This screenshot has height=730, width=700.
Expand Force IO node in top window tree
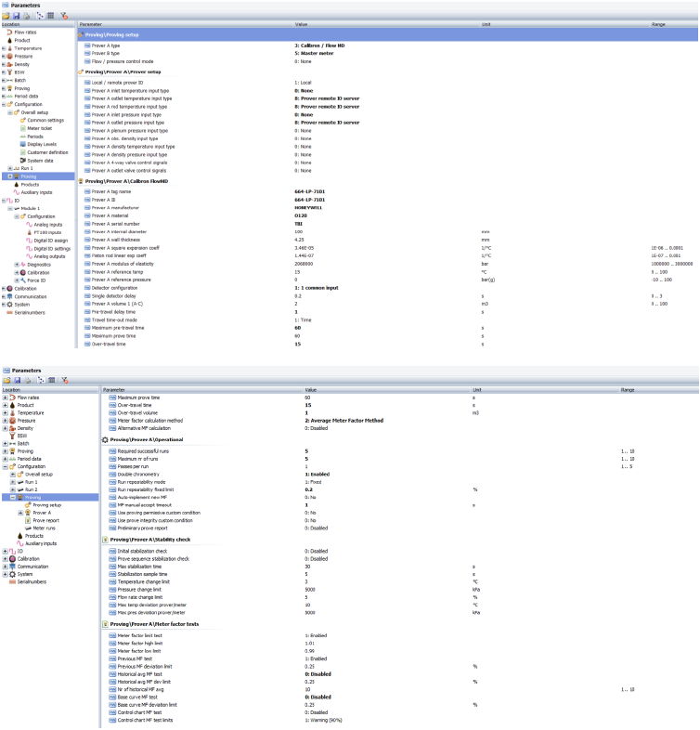17,280
